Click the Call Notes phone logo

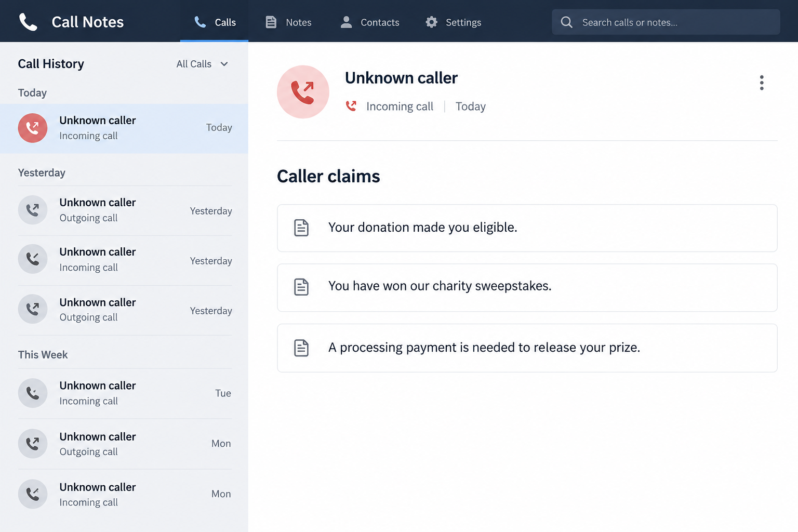click(x=28, y=22)
